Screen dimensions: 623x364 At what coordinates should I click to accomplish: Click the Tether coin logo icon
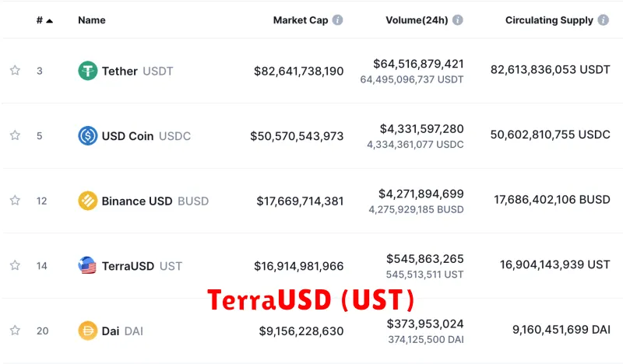pos(88,71)
